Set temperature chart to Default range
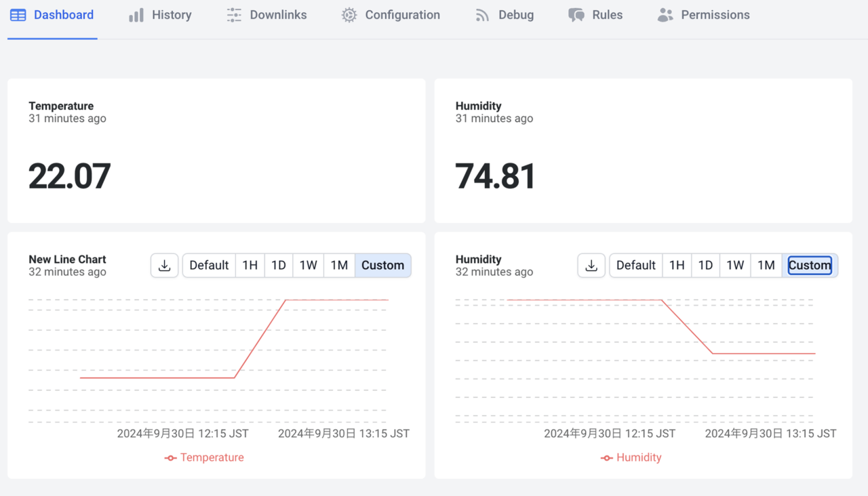The image size is (868, 496). click(x=209, y=266)
